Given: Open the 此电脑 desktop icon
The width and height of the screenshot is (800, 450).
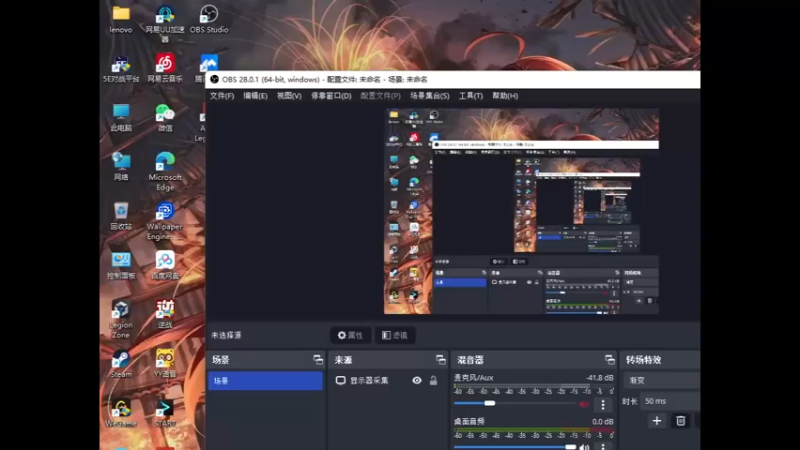Looking at the screenshot, I should click(x=121, y=118).
